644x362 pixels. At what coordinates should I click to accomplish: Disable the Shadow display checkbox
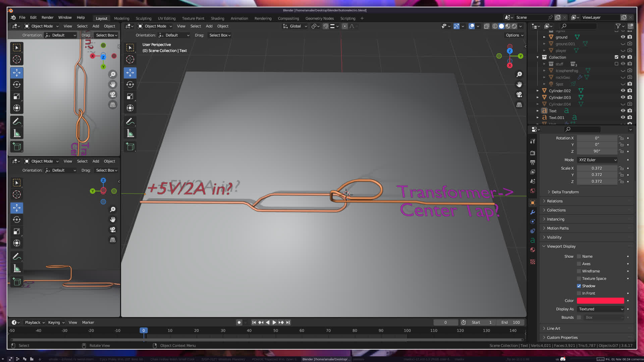click(579, 286)
